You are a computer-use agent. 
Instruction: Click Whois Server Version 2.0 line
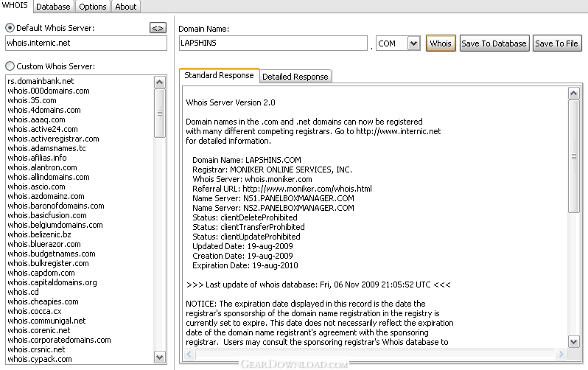click(x=231, y=102)
